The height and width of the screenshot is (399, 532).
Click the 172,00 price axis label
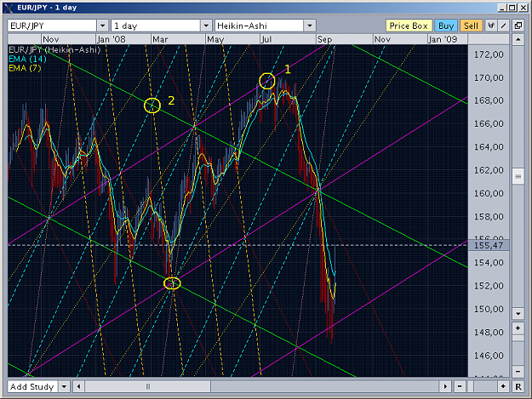(x=489, y=54)
